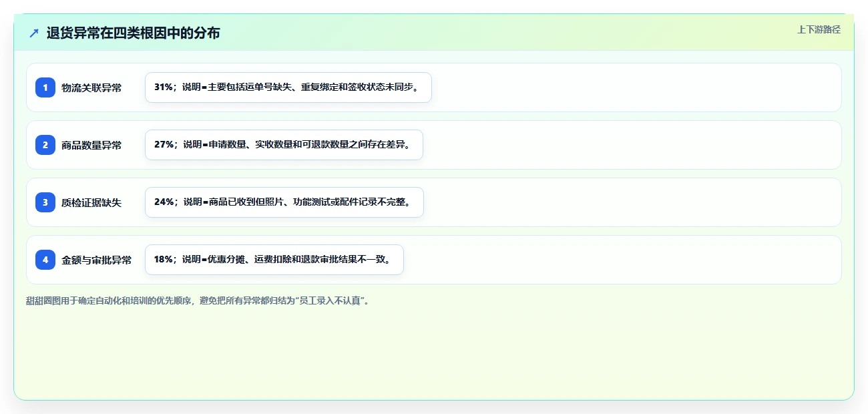Open the 24% description box about 照片记录
Viewport: 868px width, 414px height.
click(284, 202)
